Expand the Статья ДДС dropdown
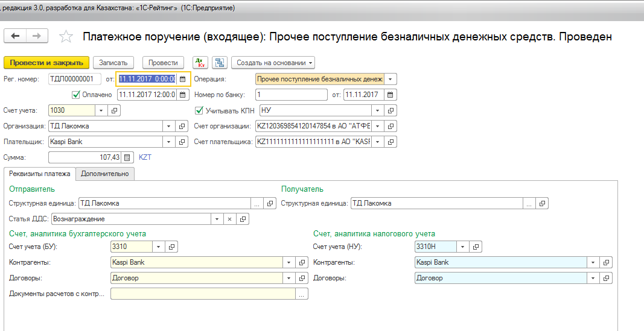Viewport: 644px width, 331px height. 217,219
